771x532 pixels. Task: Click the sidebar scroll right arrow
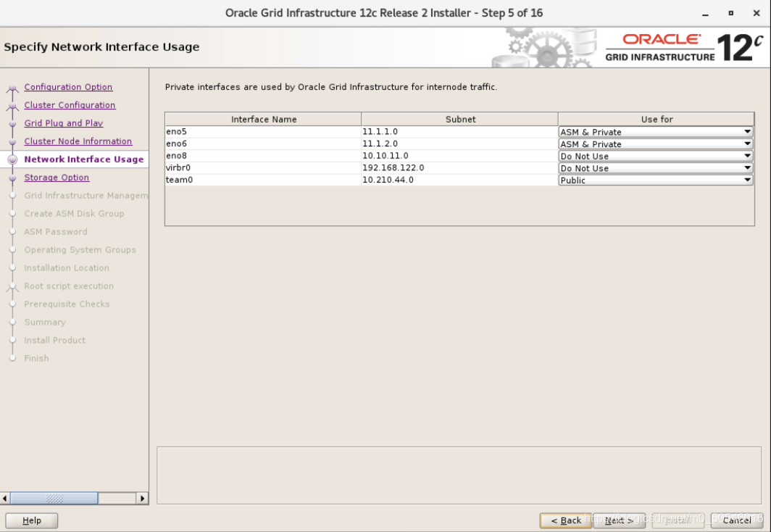click(142, 498)
